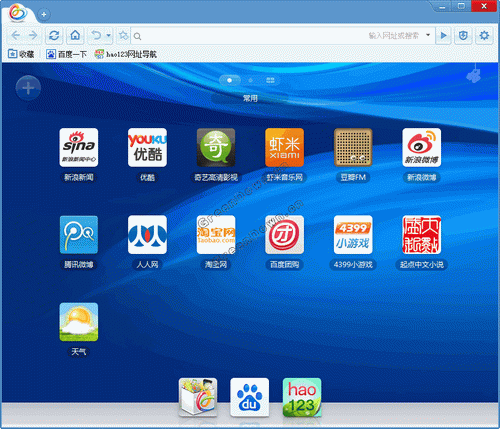Image resolution: width=500 pixels, height=429 pixels.
Task: Open the hao123网址导航 bookmark
Action: tap(126, 54)
